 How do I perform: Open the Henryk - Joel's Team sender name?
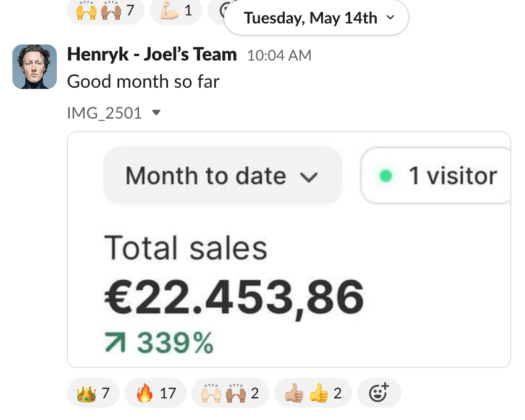click(x=152, y=54)
